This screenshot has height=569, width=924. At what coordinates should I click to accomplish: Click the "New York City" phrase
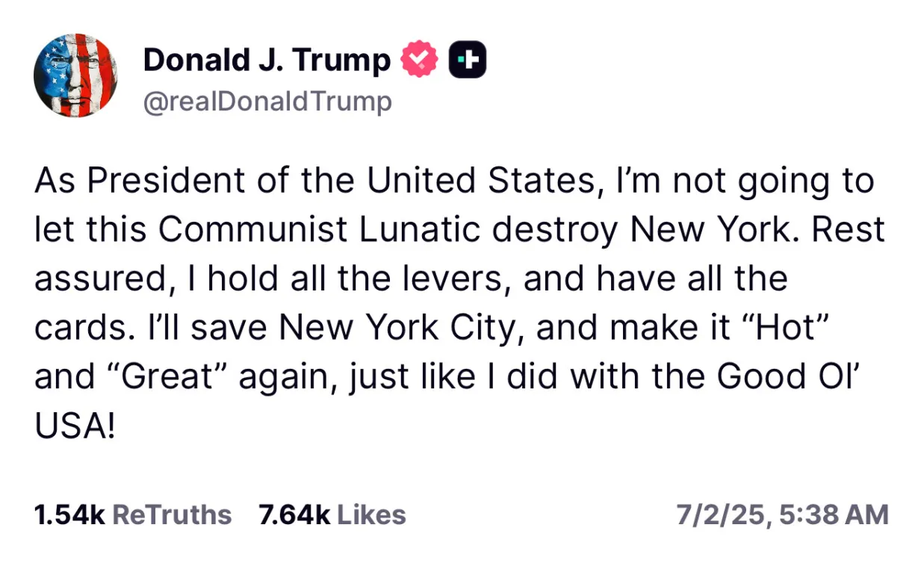(x=401, y=327)
